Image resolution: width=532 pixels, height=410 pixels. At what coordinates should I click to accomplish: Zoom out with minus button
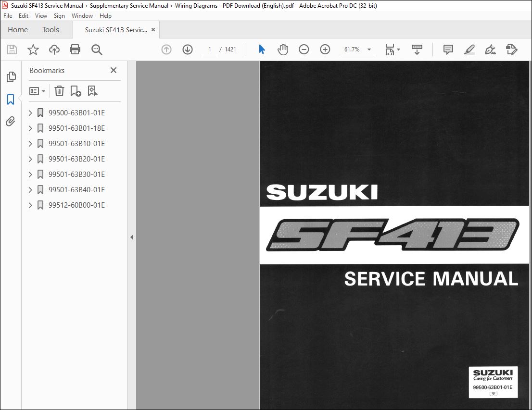(304, 50)
